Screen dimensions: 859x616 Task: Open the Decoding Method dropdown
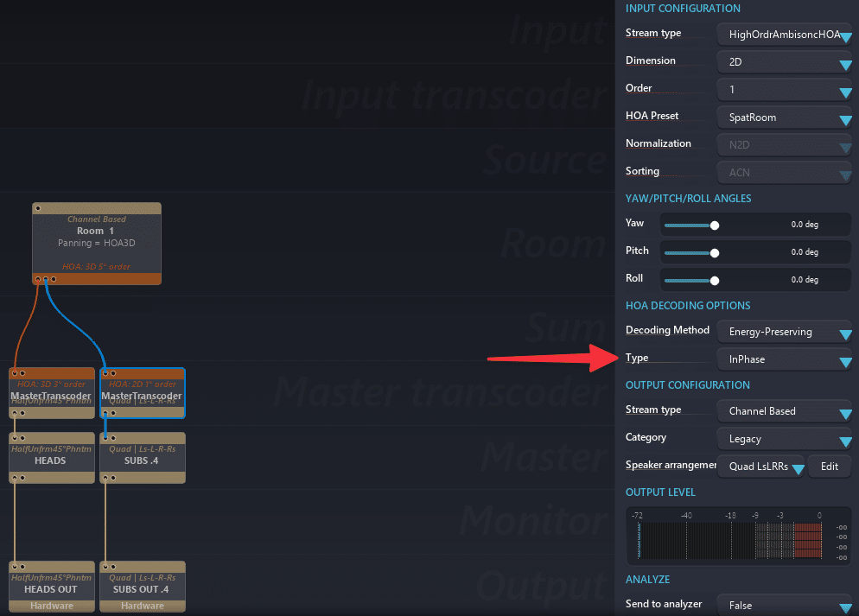tap(784, 332)
